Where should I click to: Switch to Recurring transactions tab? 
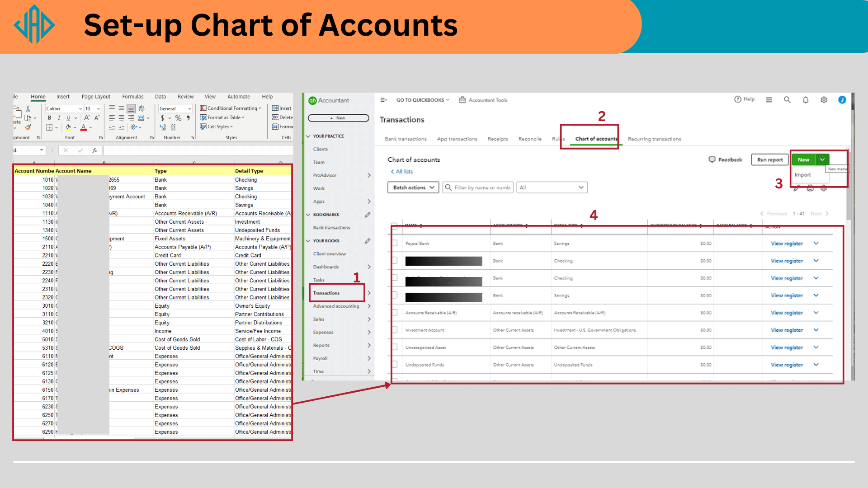654,139
